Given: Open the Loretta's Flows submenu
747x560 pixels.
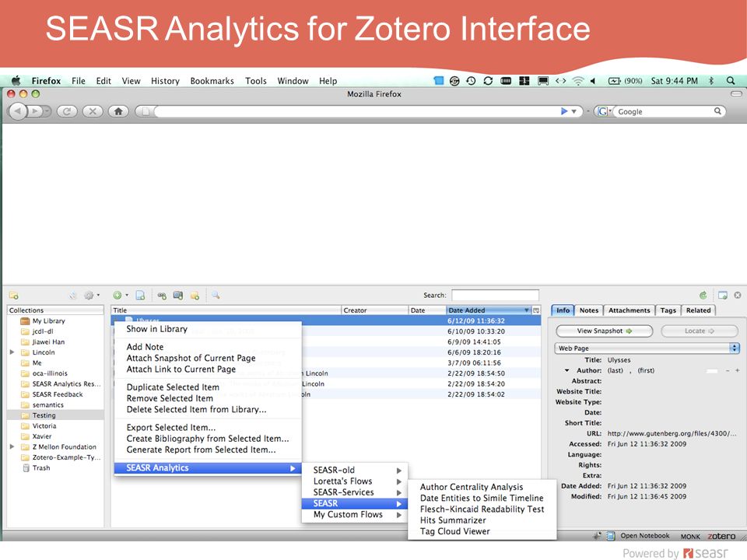Looking at the screenshot, I should (x=355, y=481).
